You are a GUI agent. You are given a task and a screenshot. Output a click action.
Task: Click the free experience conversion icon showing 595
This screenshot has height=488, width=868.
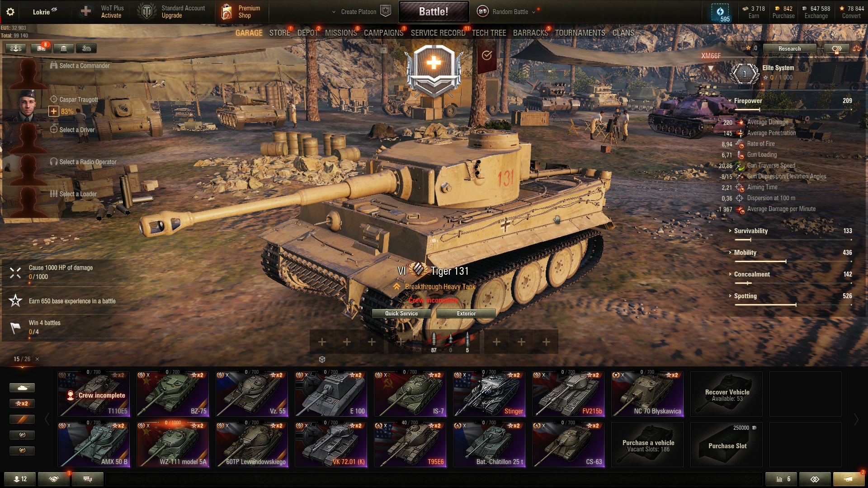click(x=720, y=12)
